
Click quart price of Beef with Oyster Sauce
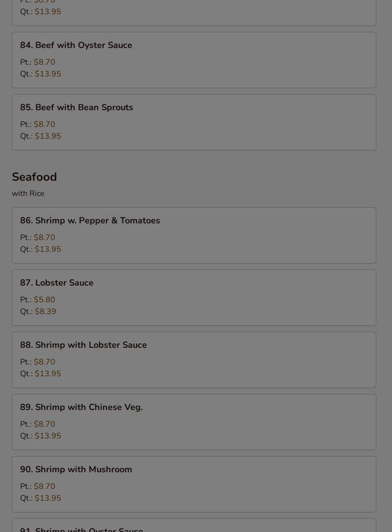pyautogui.click(x=48, y=74)
